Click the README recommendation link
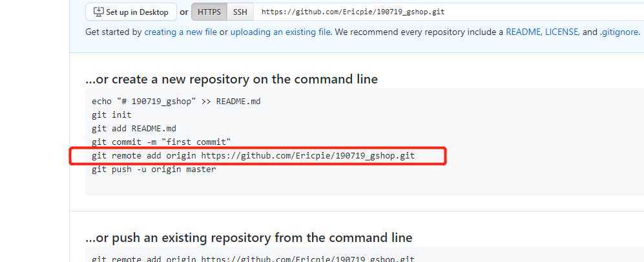Image resolution: width=644 pixels, height=262 pixels. (x=523, y=32)
